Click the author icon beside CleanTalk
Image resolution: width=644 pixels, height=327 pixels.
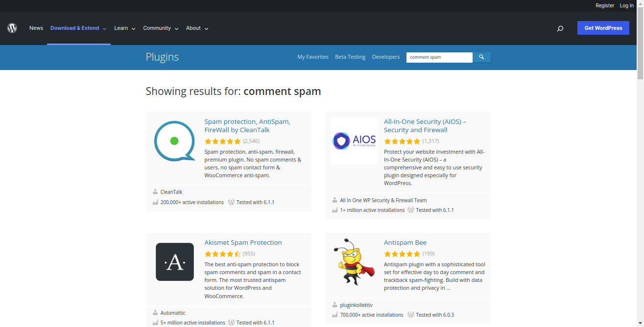click(155, 192)
